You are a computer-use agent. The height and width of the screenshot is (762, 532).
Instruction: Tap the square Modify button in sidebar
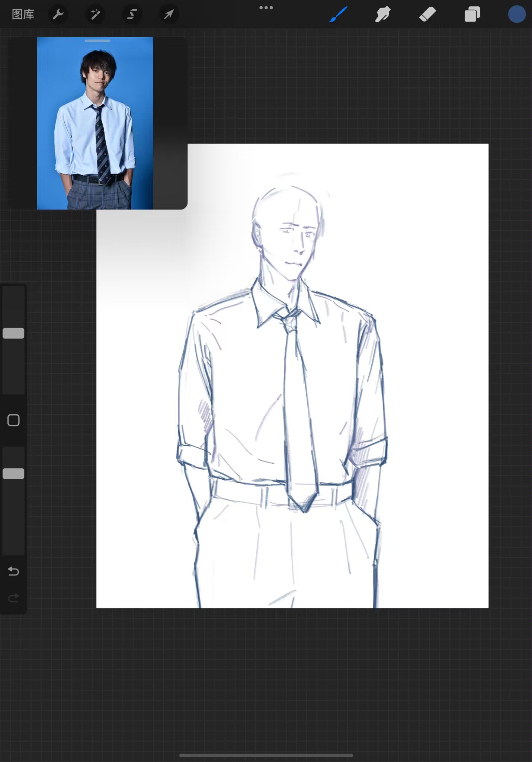click(x=13, y=420)
